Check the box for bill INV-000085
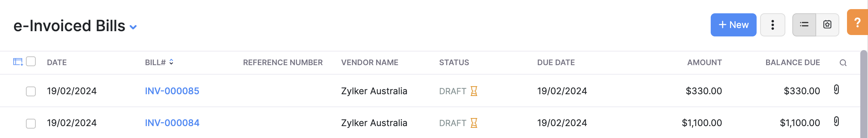Viewport: 868px width, 138px height. point(31,91)
